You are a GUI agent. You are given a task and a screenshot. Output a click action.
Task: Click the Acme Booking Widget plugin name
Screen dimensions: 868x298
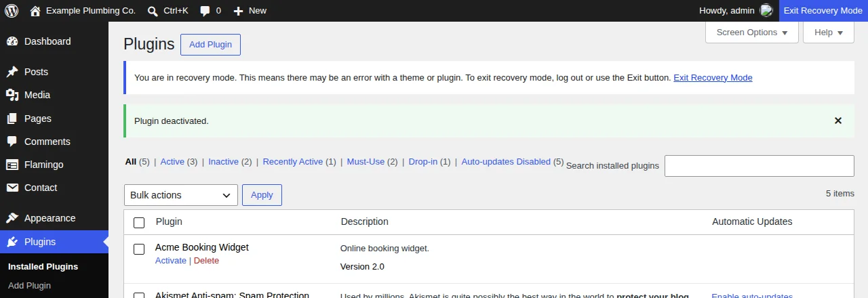point(202,247)
